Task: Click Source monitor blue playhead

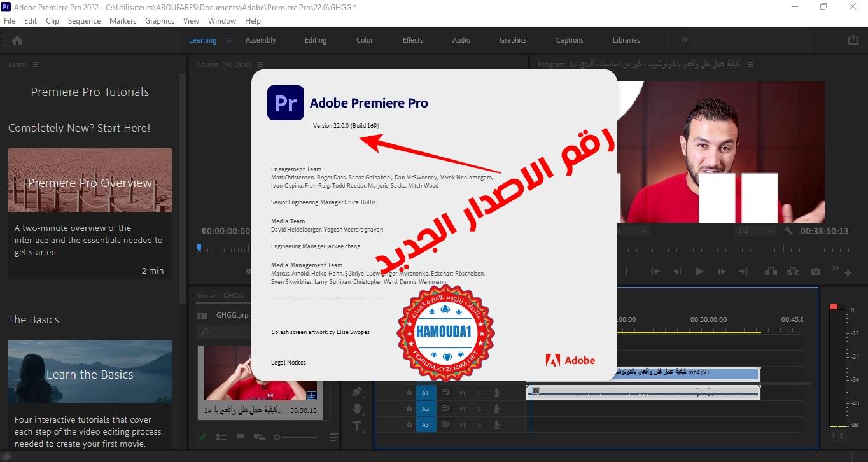Action: (x=199, y=247)
